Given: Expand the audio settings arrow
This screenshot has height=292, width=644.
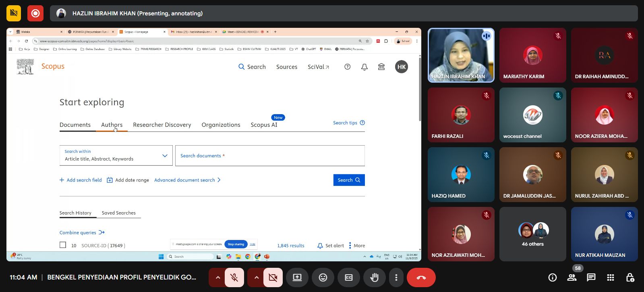Looking at the screenshot, I should pos(218,277).
